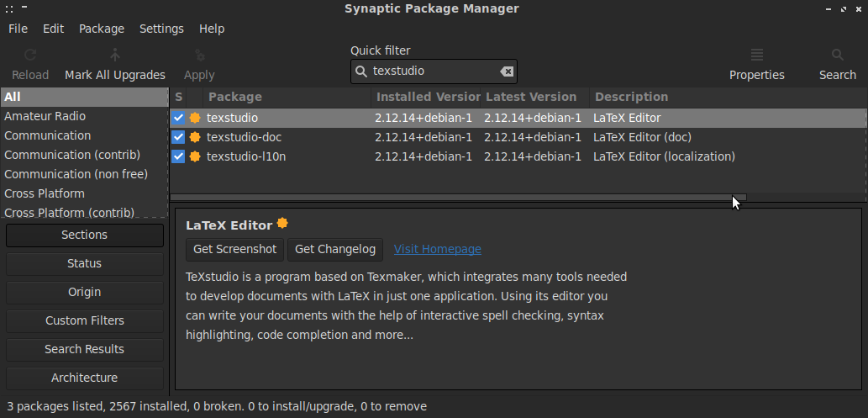Click the supported star icon for texstudio-l10n
The height and width of the screenshot is (418, 868).
click(194, 156)
